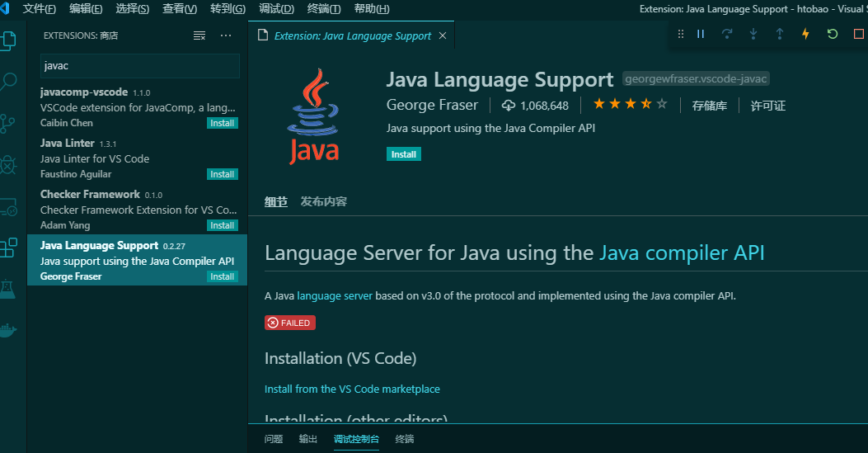Switch to the 终端 panel tab
The width and height of the screenshot is (868, 453).
[405, 439]
